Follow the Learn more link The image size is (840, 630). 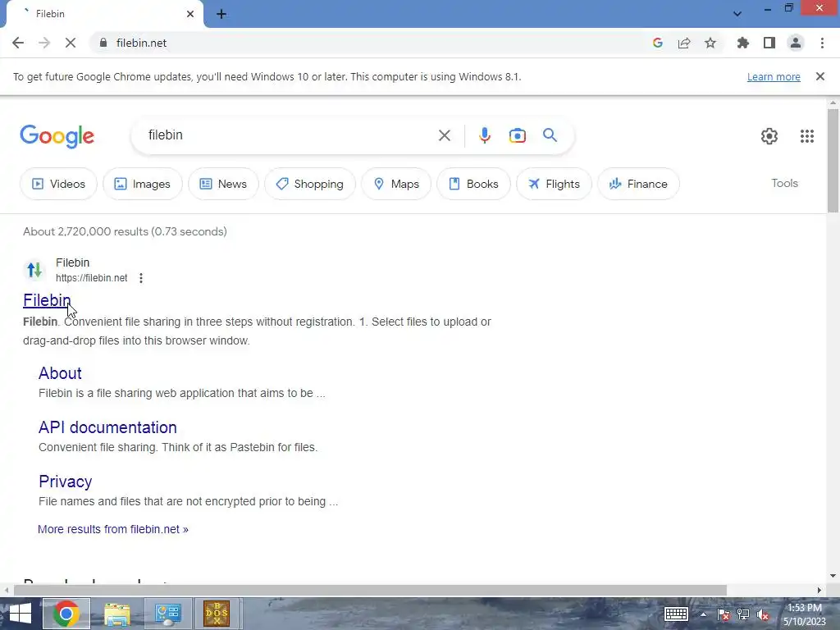coord(774,77)
